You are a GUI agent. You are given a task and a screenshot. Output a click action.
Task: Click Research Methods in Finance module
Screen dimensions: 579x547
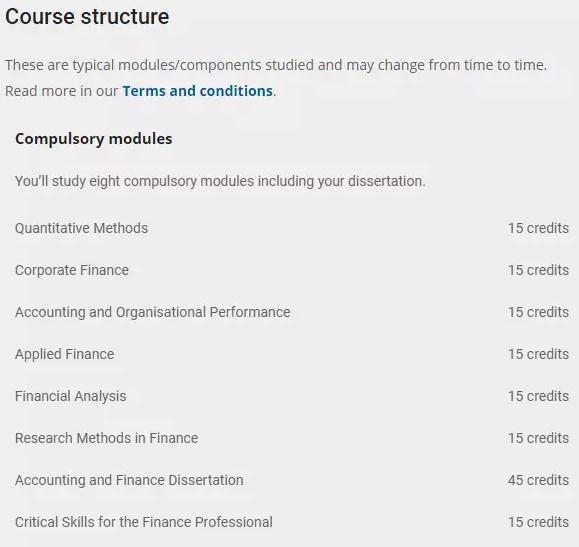pyautogui.click(x=106, y=438)
